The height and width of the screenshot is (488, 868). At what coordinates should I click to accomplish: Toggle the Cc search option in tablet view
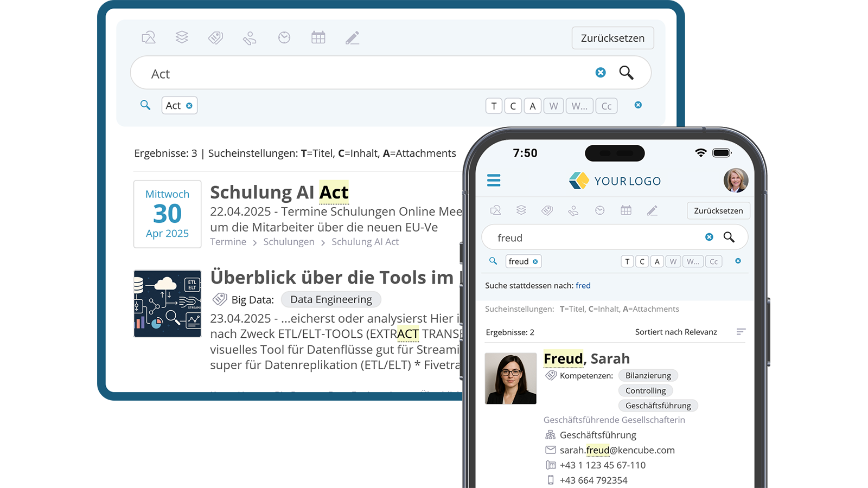point(607,106)
